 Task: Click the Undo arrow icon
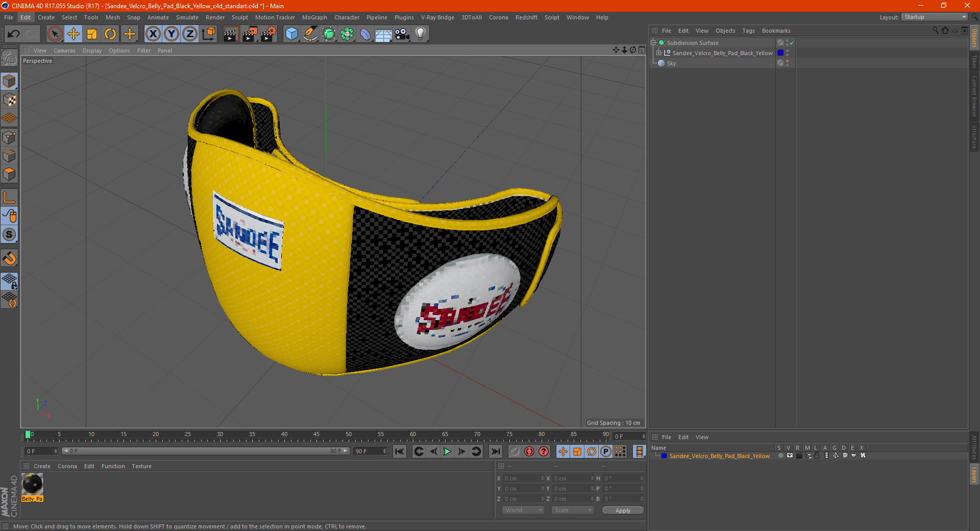pyautogui.click(x=14, y=34)
